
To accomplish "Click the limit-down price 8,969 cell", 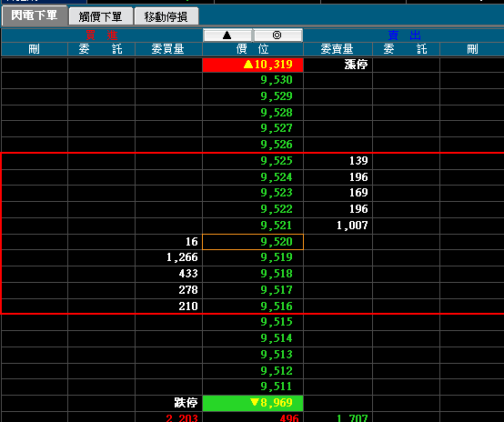I will (253, 403).
